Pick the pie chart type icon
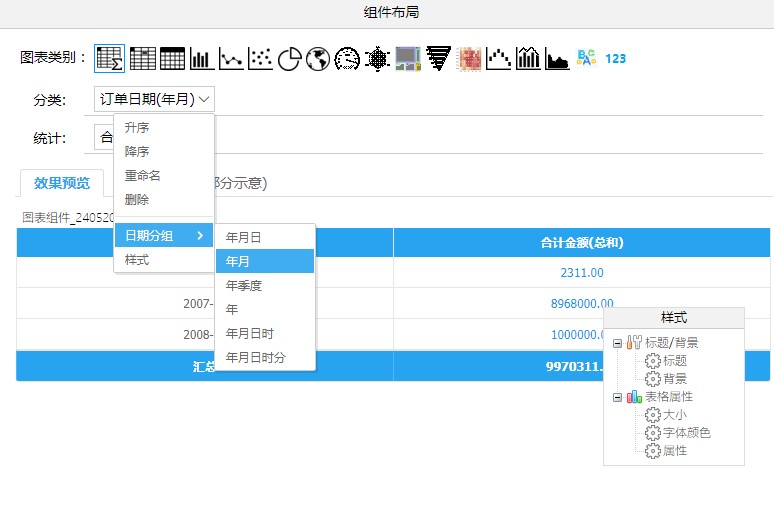 [289, 59]
